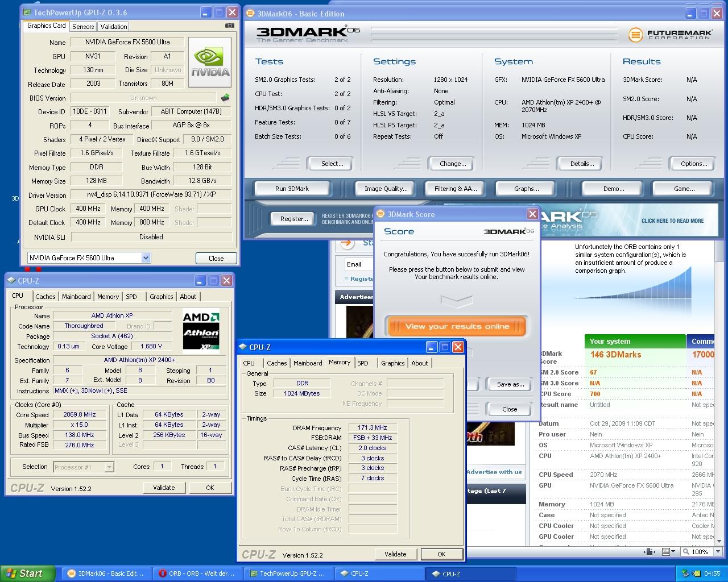Switch to 3DMark06 Basic Edition taskbar item
Screen dimensions: 728x582
[x=107, y=573]
